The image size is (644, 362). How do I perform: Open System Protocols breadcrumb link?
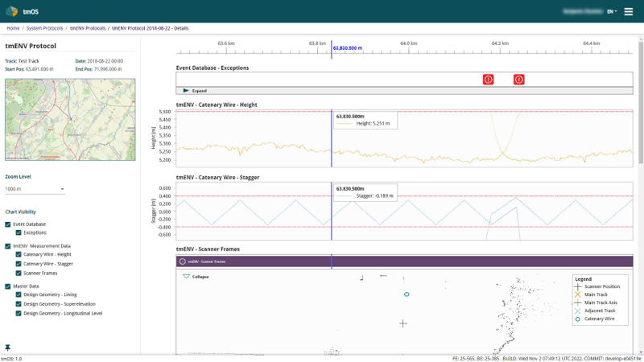(x=45, y=28)
